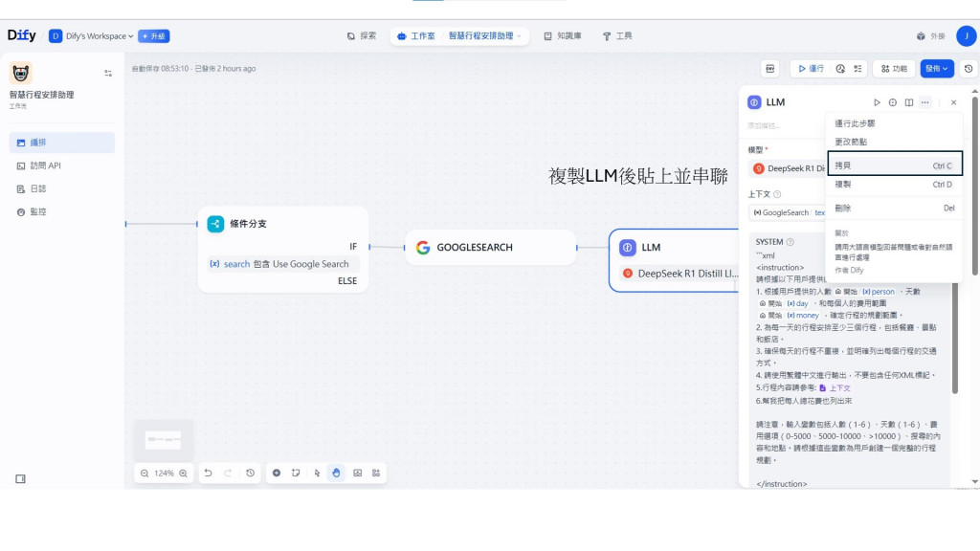The height and width of the screenshot is (551, 980).
Task: Open the DeepSeek R1 model selector
Action: click(788, 168)
